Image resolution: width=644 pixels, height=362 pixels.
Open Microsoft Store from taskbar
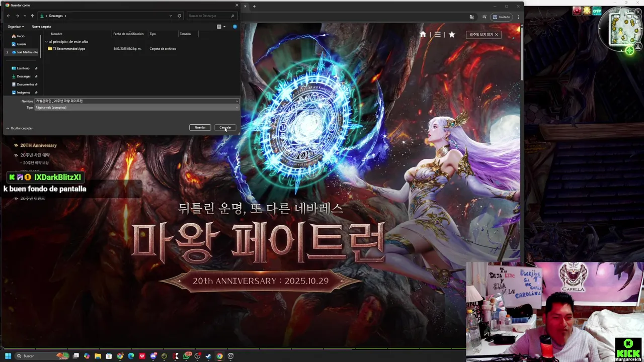coord(109,356)
